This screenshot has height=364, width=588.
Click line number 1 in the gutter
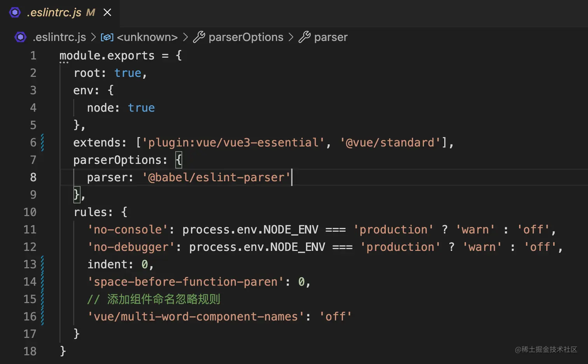(33, 56)
